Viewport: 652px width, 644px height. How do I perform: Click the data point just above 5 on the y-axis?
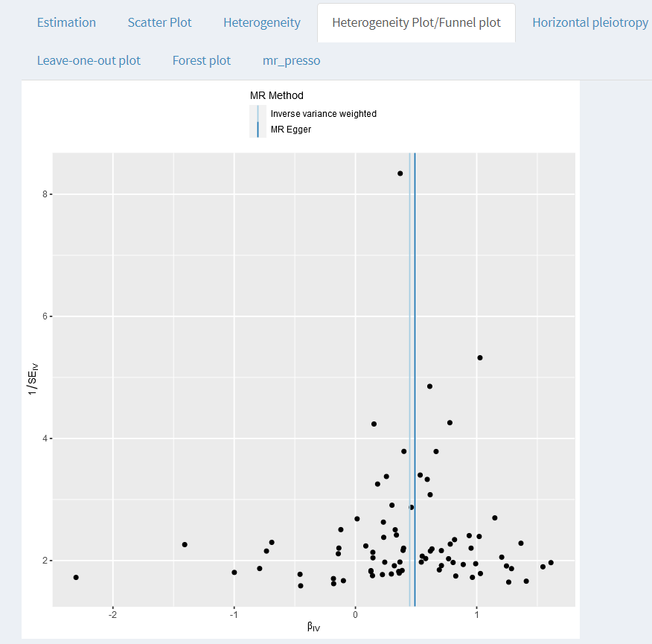click(480, 358)
